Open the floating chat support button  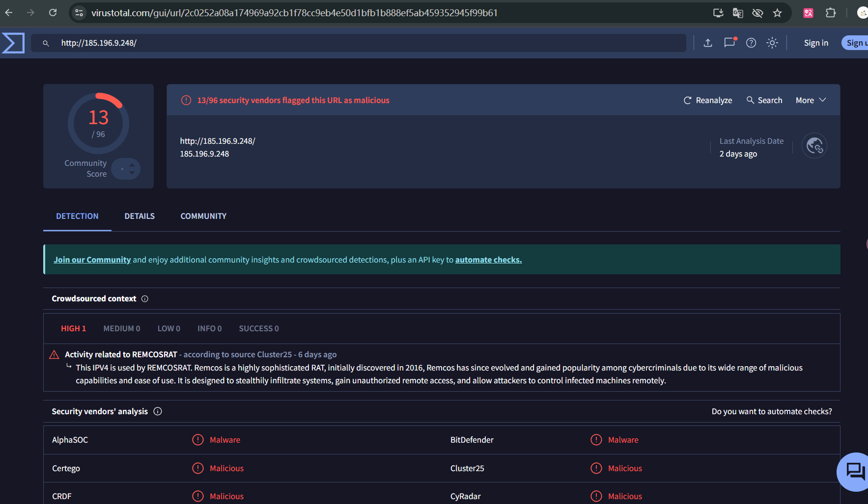pos(855,472)
